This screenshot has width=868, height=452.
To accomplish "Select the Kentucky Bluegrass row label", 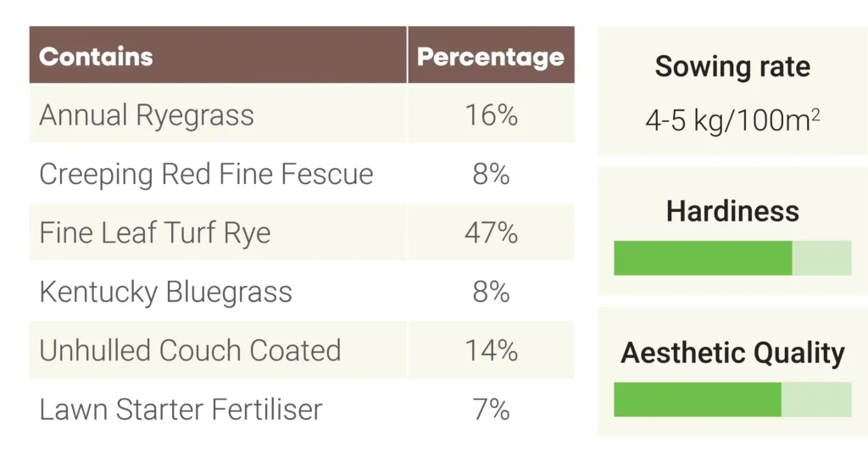I will click(165, 292).
